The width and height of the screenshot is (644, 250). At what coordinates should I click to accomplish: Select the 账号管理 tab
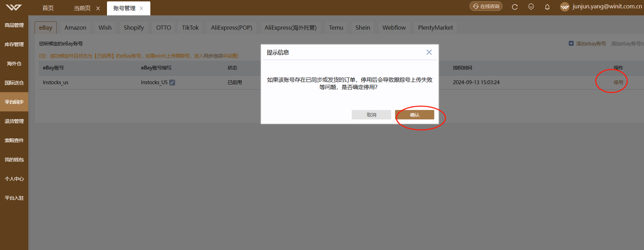tap(124, 8)
